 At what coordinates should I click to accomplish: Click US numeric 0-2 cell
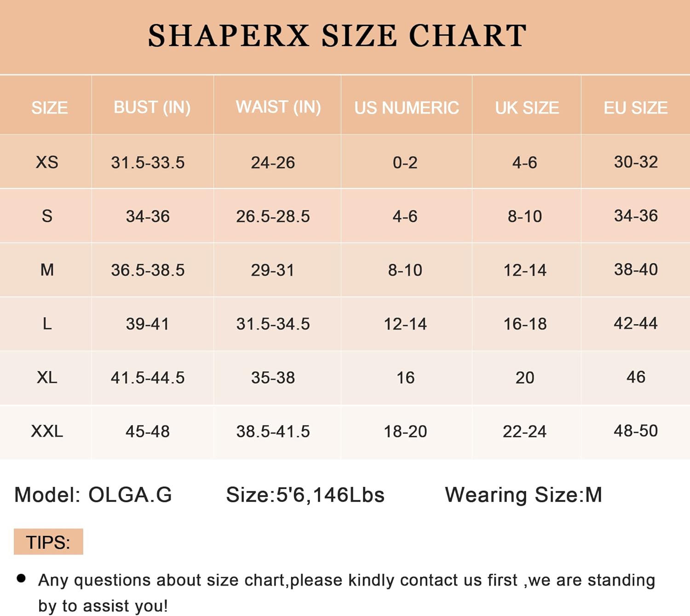pos(405,162)
